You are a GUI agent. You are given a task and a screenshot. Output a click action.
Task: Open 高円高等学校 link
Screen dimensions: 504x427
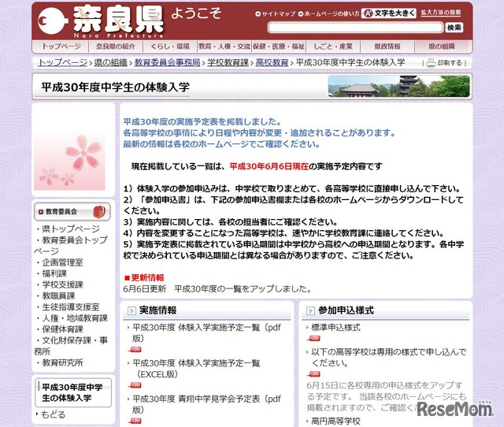point(335,421)
